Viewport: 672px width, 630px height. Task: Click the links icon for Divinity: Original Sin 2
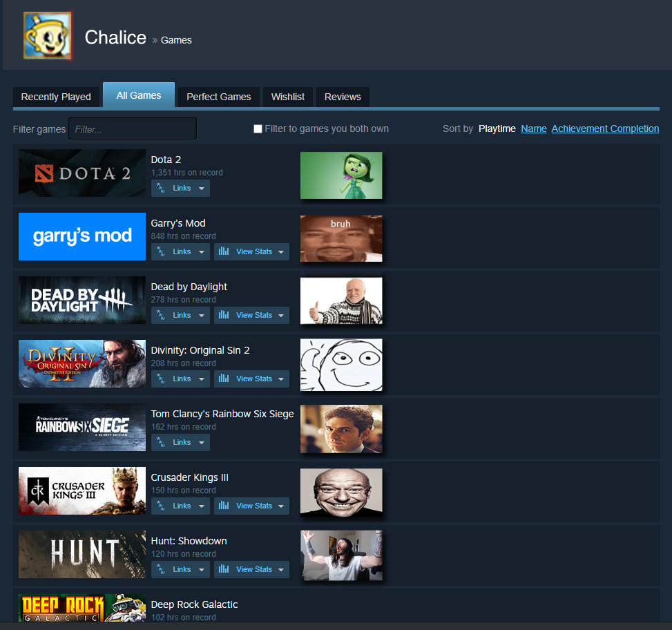(x=161, y=379)
